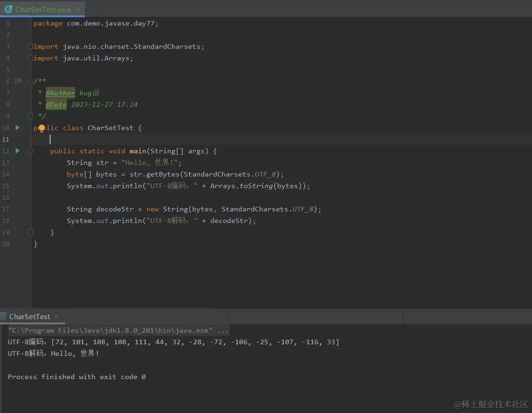532x413 pixels.
Task: Click the line 20 closing brace of the class
Action: tap(36, 244)
